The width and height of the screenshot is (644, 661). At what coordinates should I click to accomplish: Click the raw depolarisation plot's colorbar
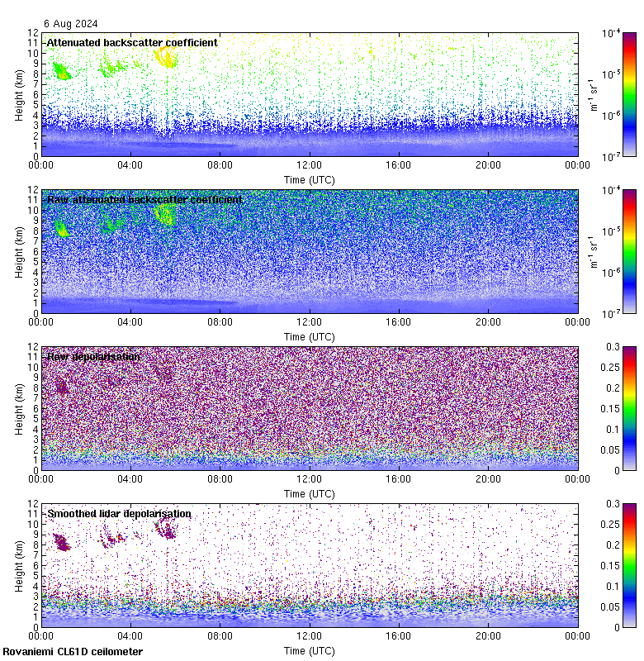(629, 408)
